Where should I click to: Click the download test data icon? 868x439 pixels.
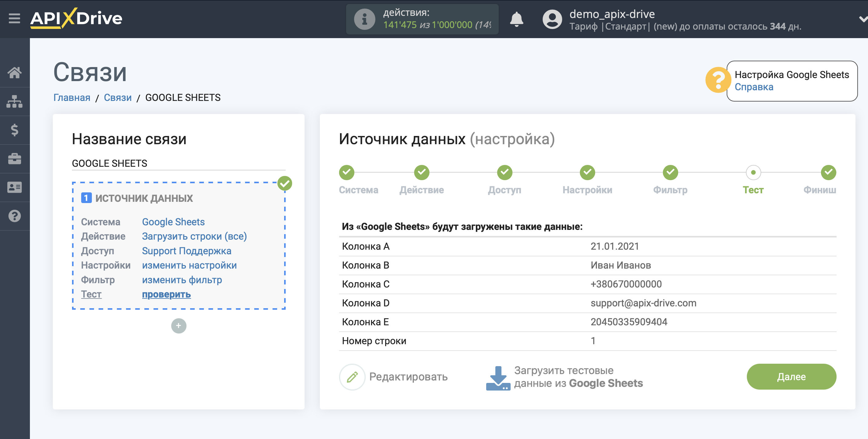click(498, 378)
